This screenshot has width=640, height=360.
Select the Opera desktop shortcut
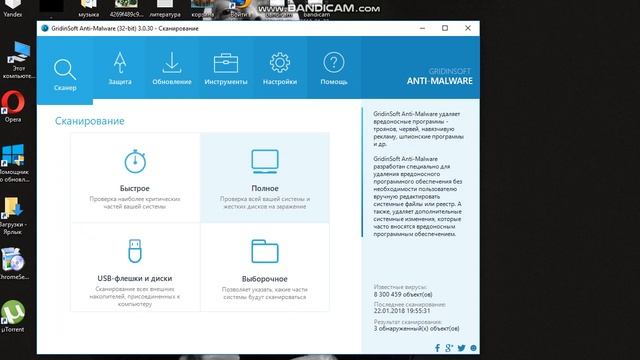pos(13,106)
